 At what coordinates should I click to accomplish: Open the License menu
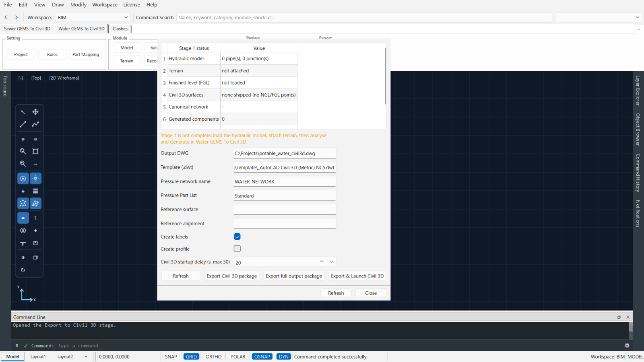[132, 5]
